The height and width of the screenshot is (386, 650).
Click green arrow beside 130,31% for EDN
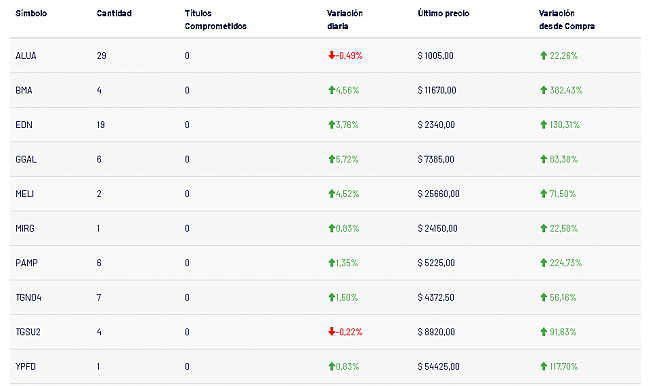pos(543,124)
